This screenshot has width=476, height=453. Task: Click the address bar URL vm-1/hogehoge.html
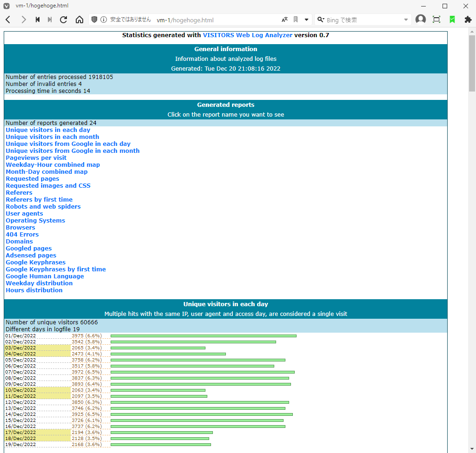coord(185,20)
